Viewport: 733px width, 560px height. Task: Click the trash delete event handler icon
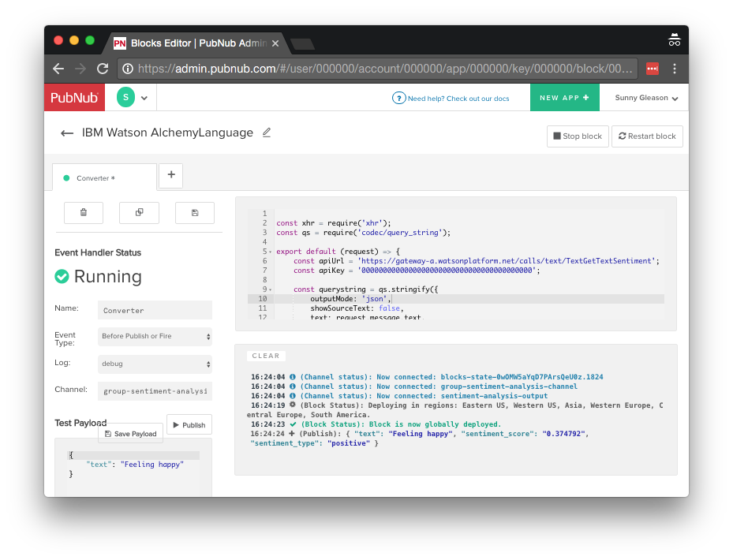84,213
